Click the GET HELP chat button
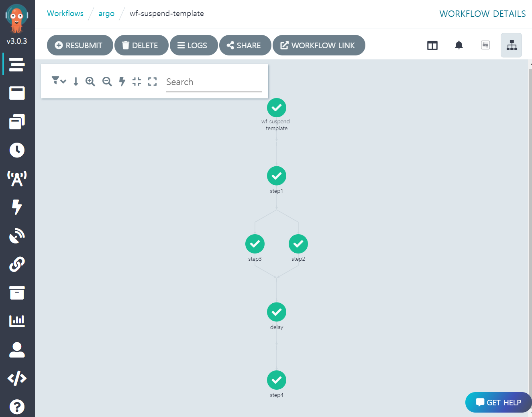This screenshot has width=532, height=417. 498,402
